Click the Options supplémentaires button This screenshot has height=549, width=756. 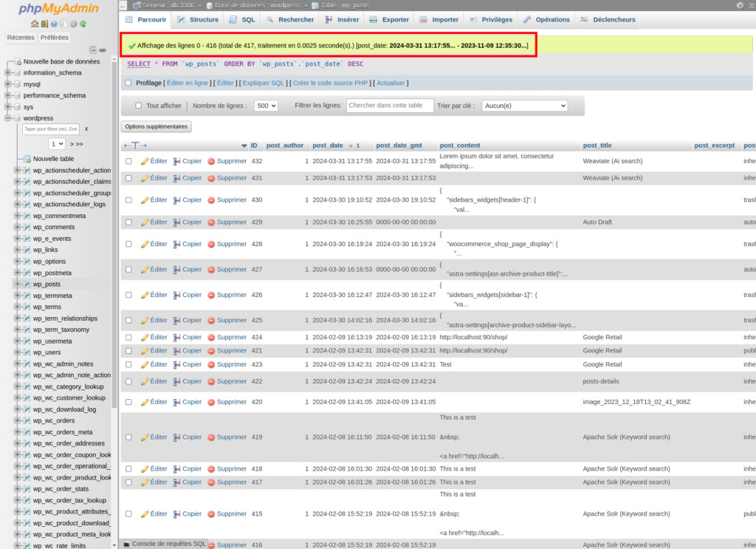[x=157, y=126]
